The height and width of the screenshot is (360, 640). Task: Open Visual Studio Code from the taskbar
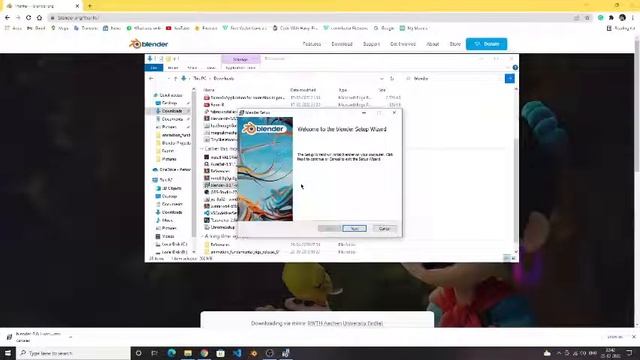coord(237,353)
